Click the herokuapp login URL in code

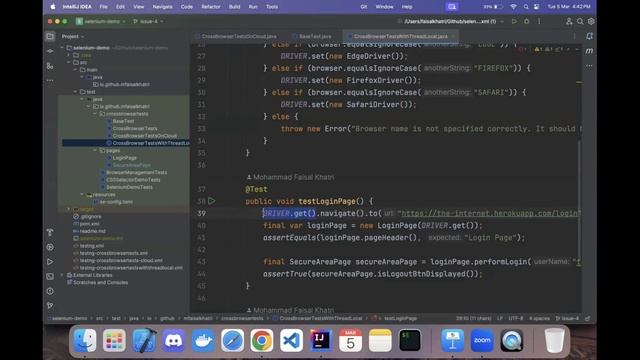pyautogui.click(x=490, y=213)
